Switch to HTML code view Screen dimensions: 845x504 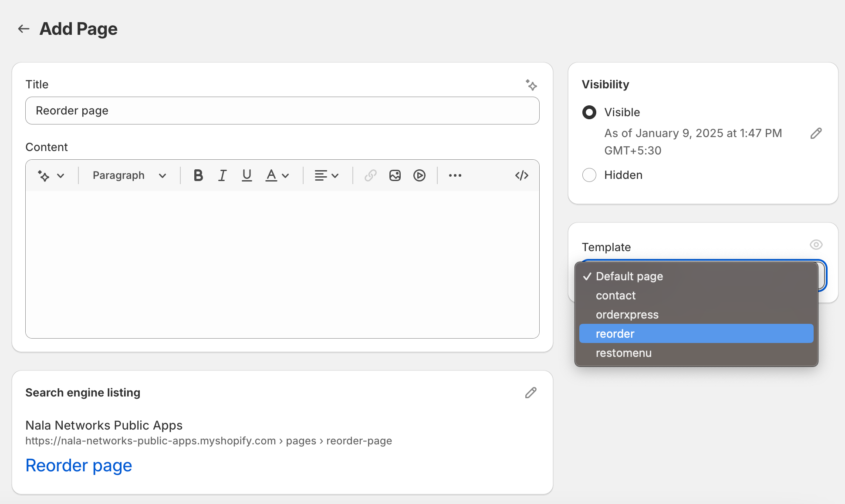(521, 175)
